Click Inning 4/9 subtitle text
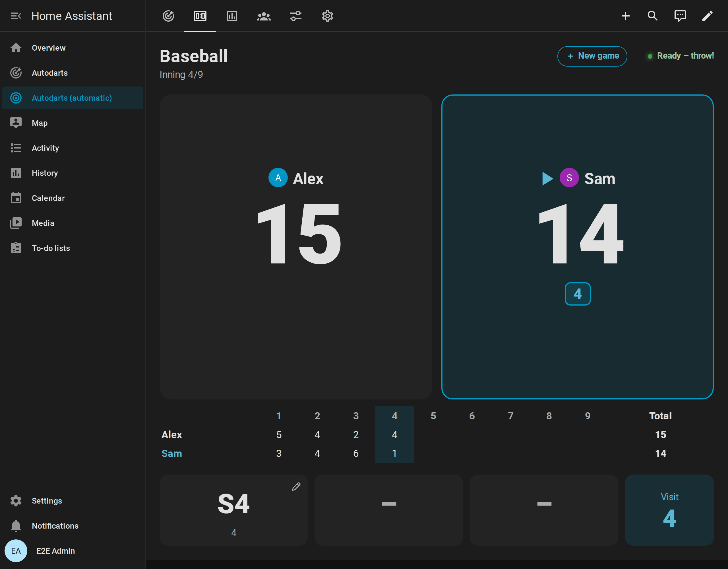The width and height of the screenshot is (728, 569). click(x=181, y=74)
